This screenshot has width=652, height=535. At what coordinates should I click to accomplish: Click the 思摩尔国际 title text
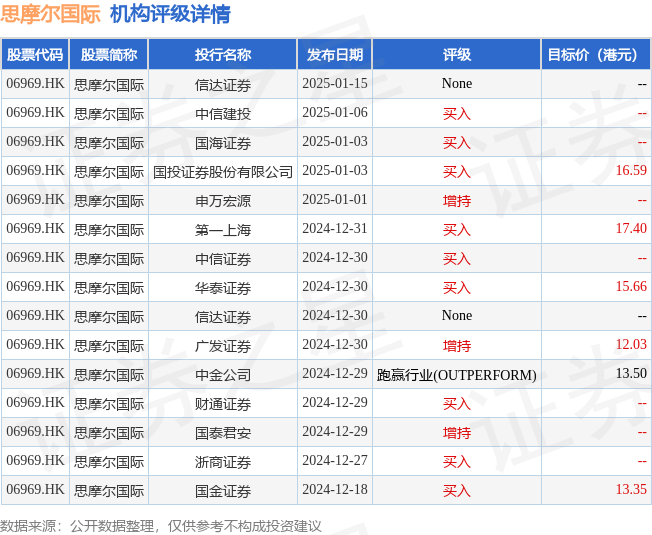tap(50, 14)
